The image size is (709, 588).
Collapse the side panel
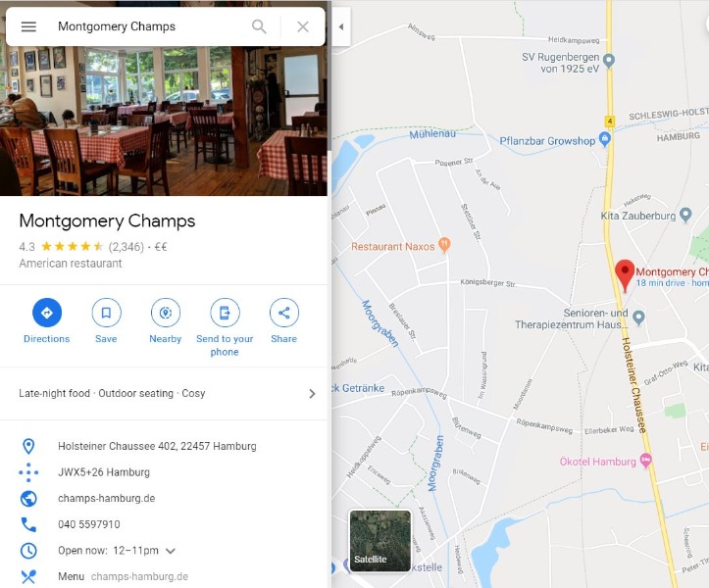tap(341, 26)
